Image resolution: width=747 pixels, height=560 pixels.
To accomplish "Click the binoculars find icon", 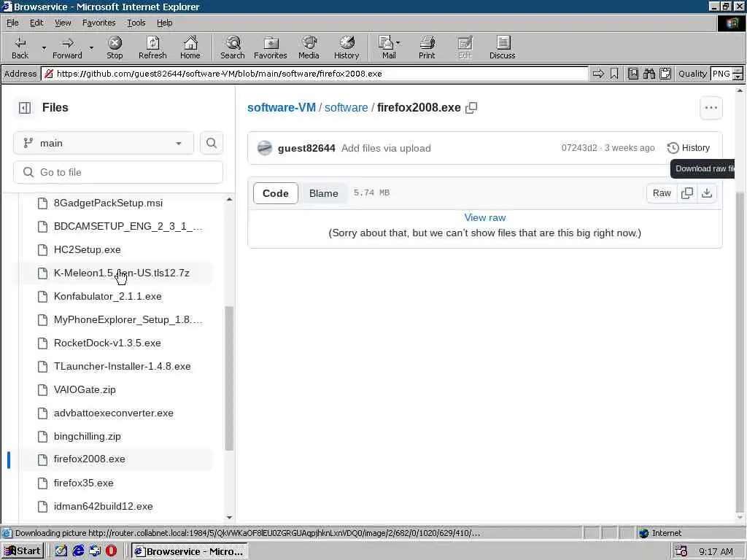I will [649, 74].
